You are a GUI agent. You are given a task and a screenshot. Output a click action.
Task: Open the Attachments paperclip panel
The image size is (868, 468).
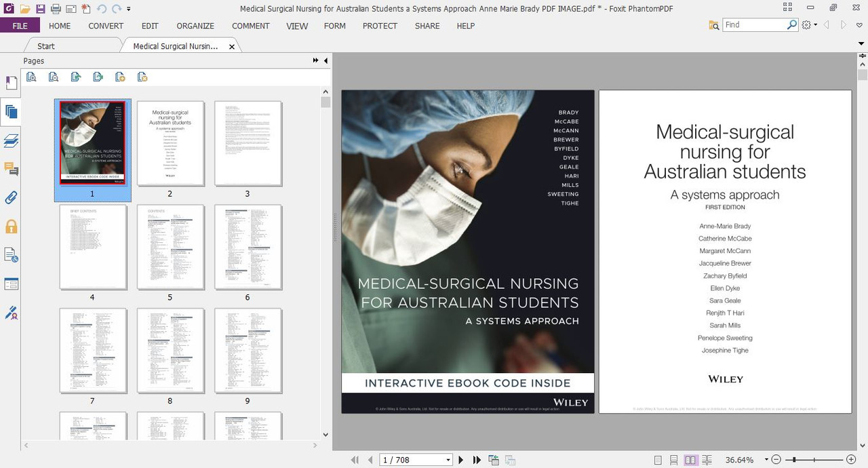point(11,198)
